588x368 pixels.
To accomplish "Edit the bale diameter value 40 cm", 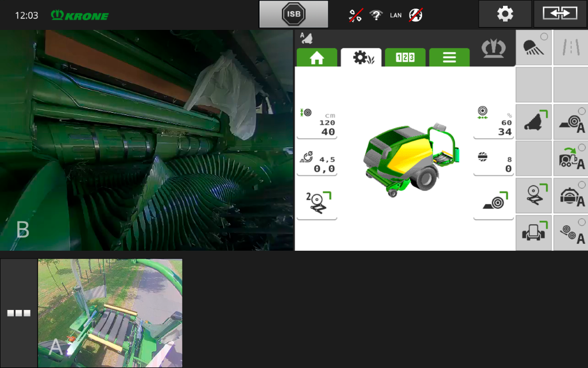I will click(x=316, y=123).
